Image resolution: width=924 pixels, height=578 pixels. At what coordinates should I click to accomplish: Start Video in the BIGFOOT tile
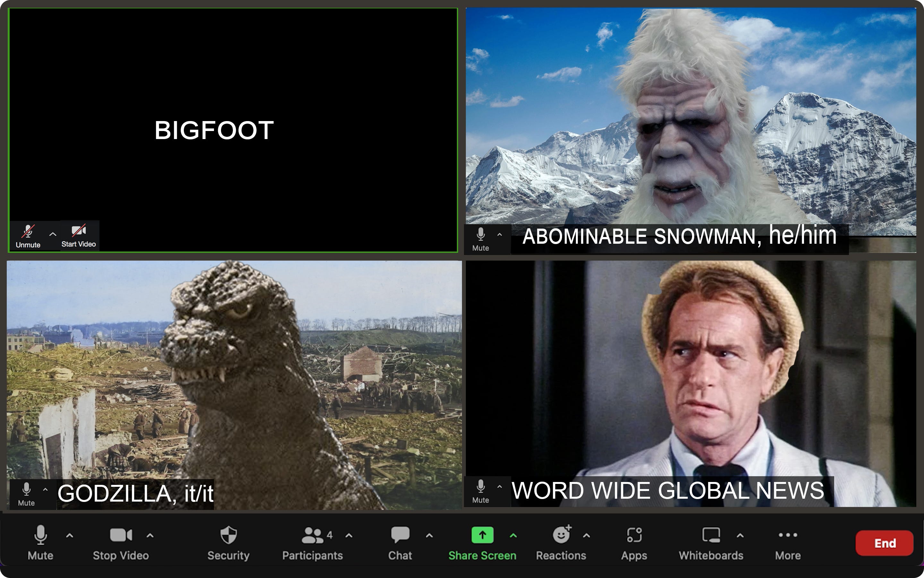click(x=79, y=236)
